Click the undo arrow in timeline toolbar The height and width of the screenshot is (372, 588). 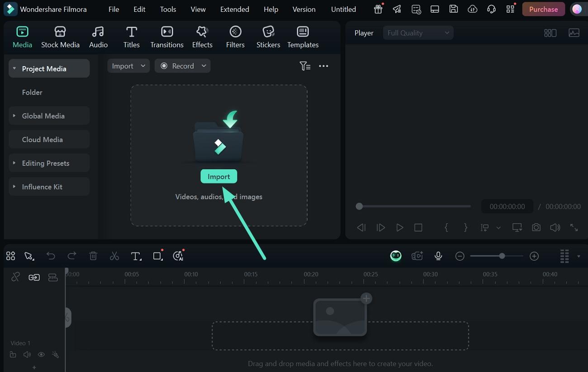pyautogui.click(x=51, y=256)
